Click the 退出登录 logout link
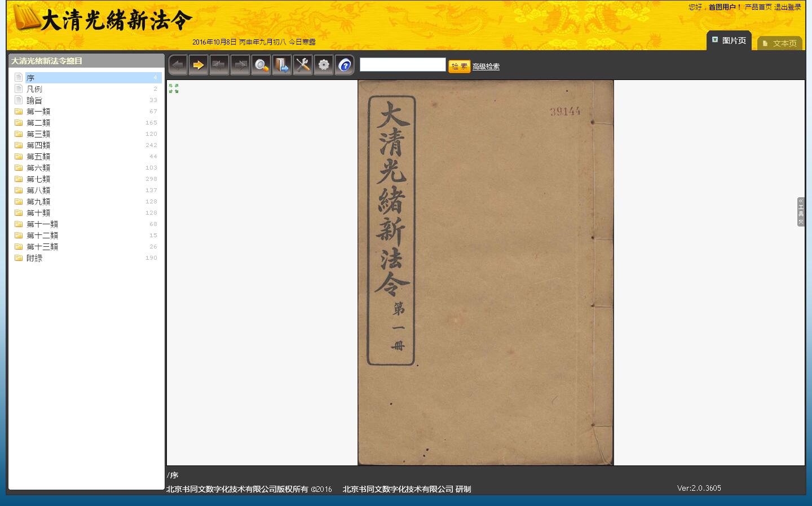 tap(788, 7)
